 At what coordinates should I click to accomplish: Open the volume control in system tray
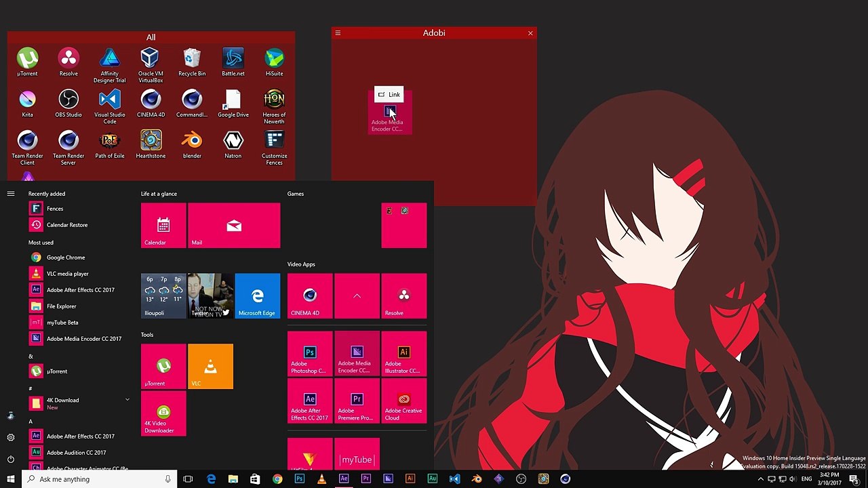click(792, 479)
